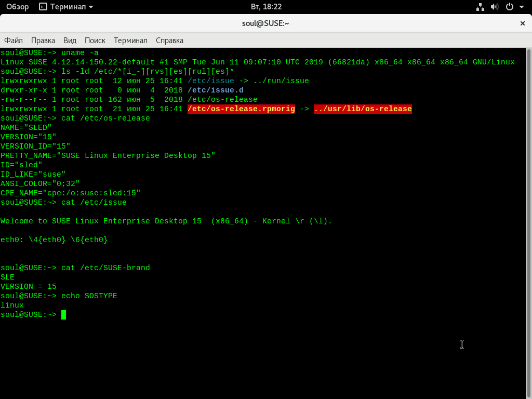Click the network connection icon
Image resolution: width=532 pixels, height=399 pixels.
[x=480, y=7]
